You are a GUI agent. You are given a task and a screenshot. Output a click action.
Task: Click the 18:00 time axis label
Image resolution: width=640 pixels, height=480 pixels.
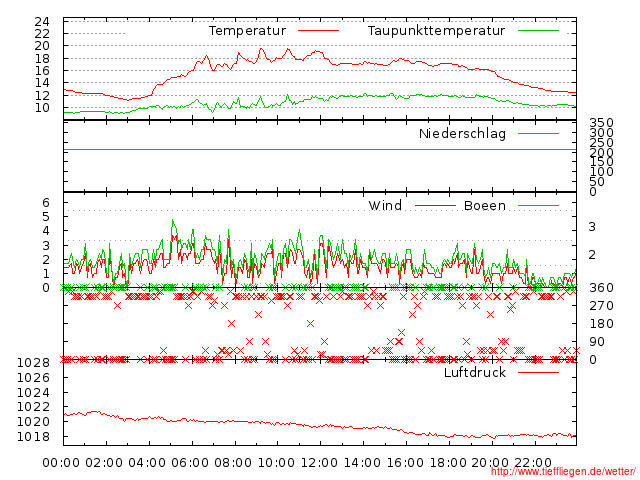[x=448, y=463]
